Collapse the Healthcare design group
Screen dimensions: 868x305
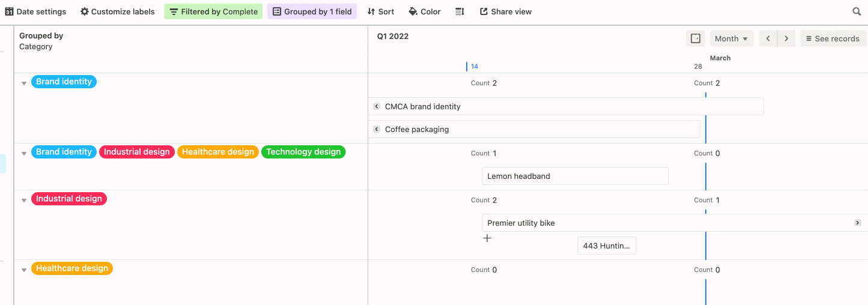tap(24, 270)
